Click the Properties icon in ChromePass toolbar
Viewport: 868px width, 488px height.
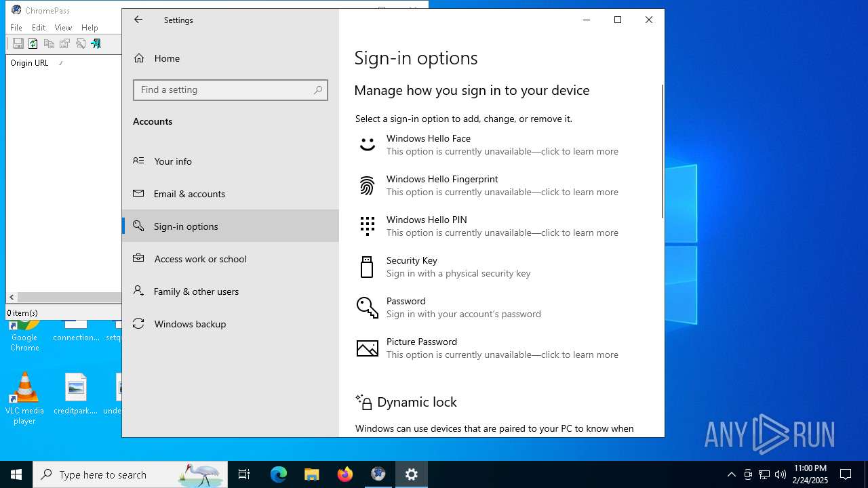(64, 43)
